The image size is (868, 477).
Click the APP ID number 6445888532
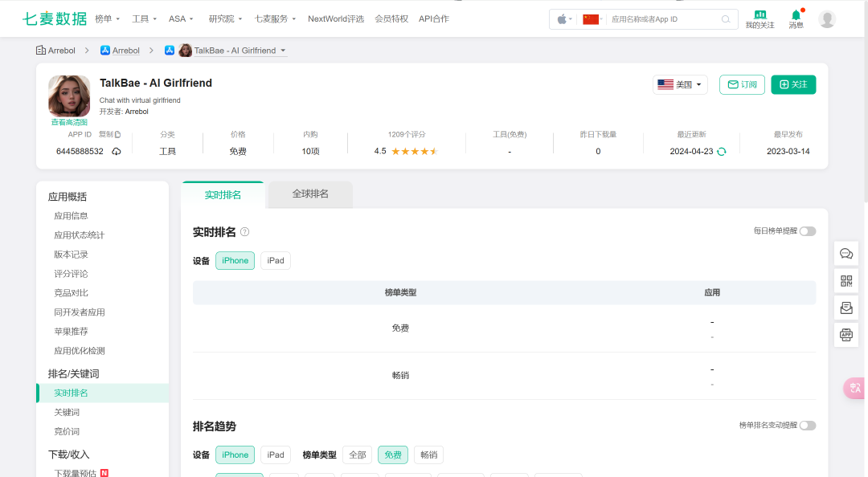pos(80,152)
